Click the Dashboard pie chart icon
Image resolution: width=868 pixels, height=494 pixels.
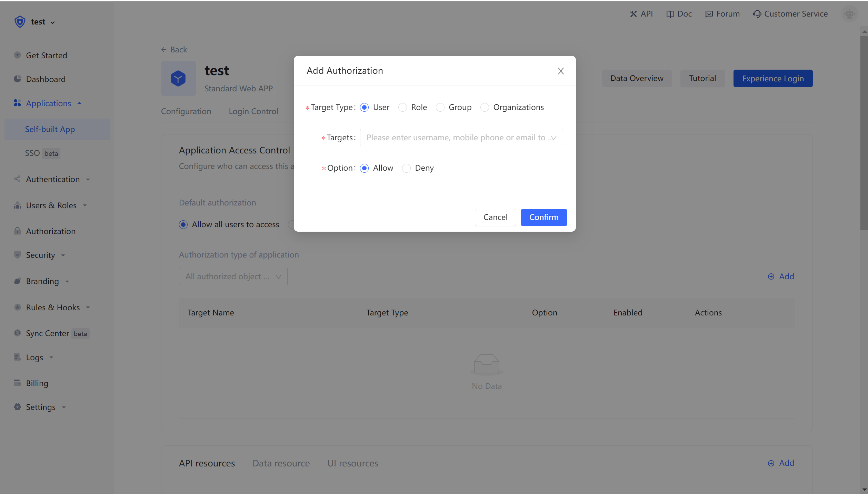pos(17,79)
